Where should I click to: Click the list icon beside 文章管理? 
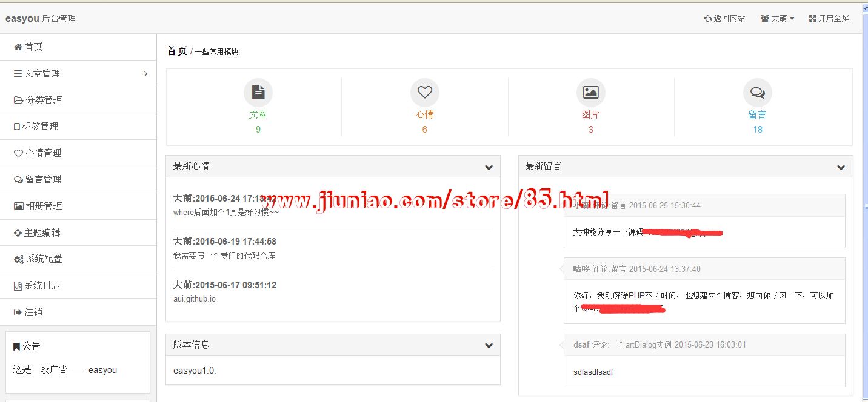(18, 74)
